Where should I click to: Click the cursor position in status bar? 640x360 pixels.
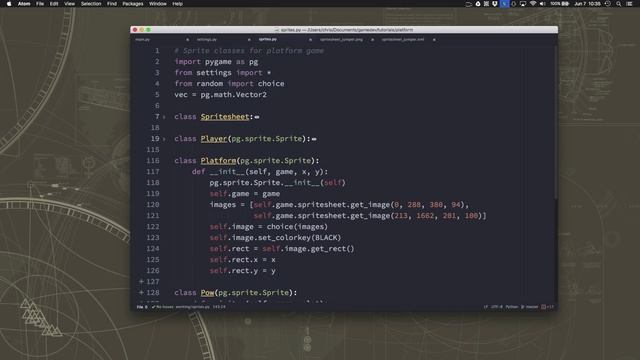[219, 307]
